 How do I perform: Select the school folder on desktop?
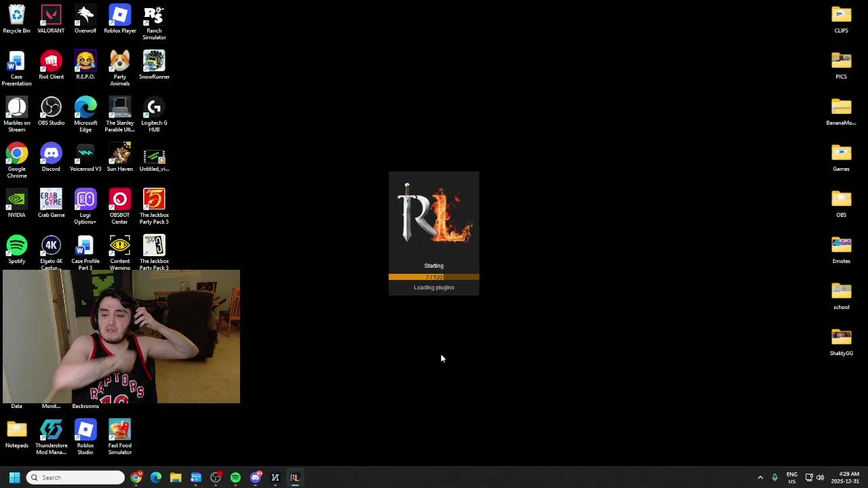pos(841,296)
